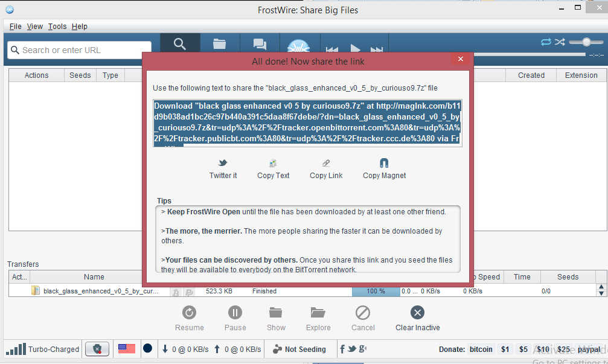Screen dimensions: 608x364
Task: Sort results by Type column
Action: 110,75
